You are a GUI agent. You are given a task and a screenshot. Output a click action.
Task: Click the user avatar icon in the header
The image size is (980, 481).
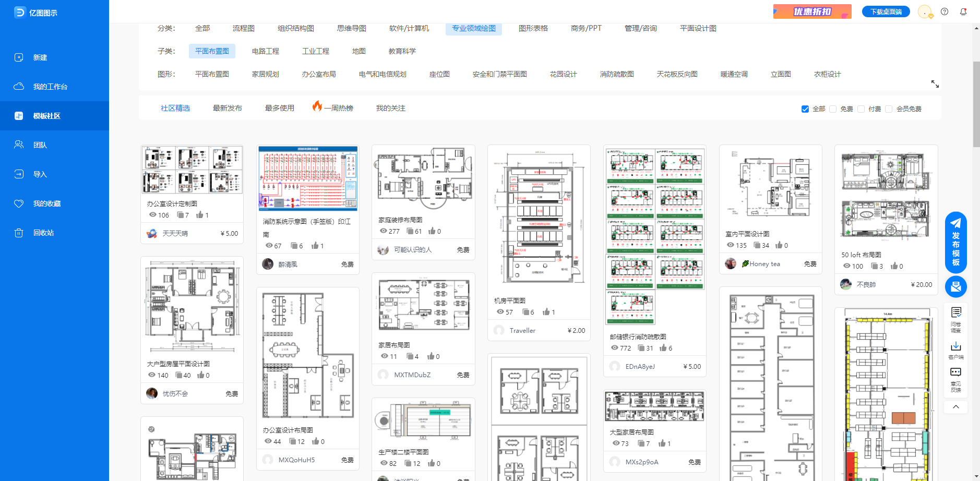pyautogui.click(x=925, y=11)
